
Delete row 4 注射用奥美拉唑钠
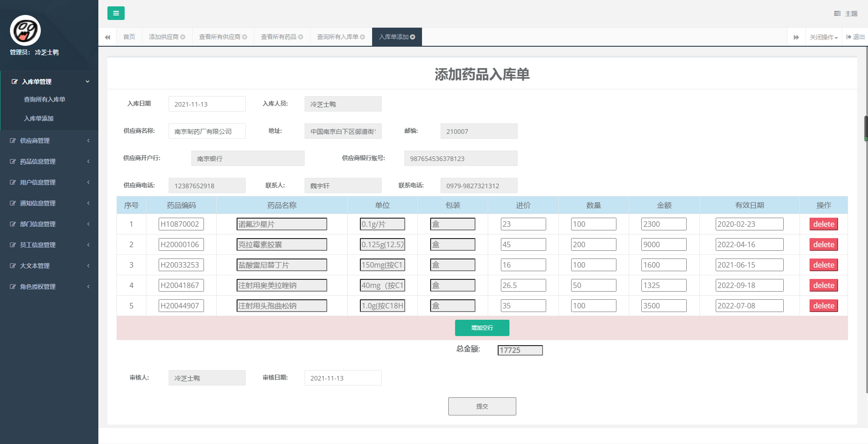pos(824,285)
